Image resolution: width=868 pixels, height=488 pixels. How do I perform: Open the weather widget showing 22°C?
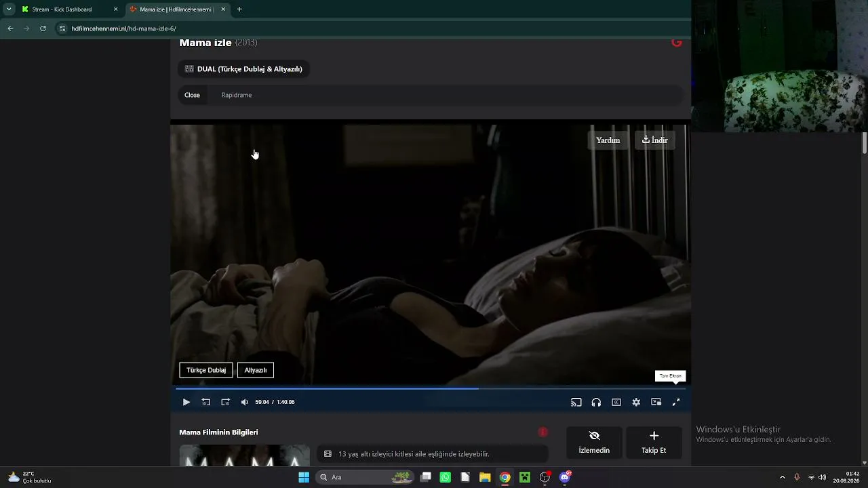pos(30,477)
